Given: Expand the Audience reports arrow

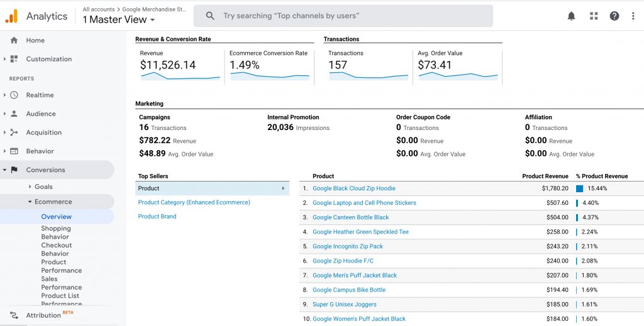Looking at the screenshot, I should point(4,114).
